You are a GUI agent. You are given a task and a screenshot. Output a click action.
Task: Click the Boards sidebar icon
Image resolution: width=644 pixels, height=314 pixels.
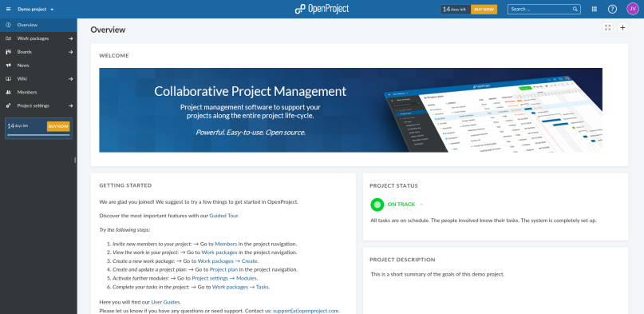[8, 52]
